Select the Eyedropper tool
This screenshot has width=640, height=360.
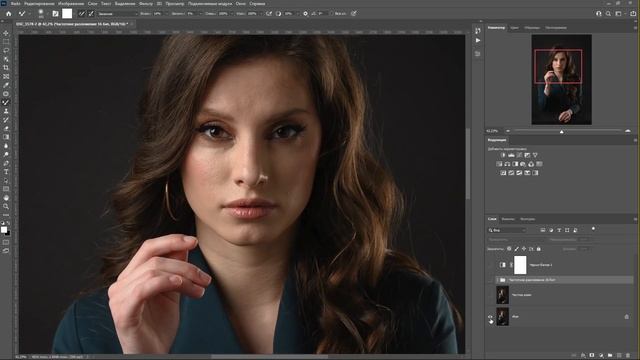pos(6,85)
